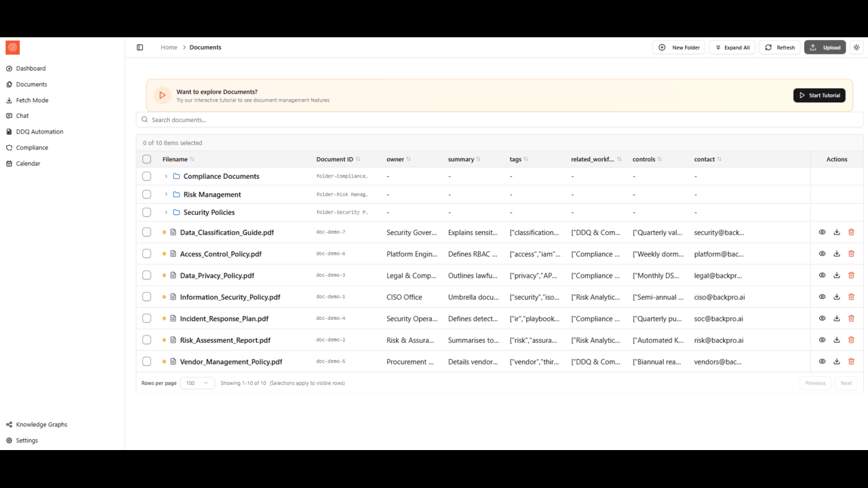Viewport: 868px width, 488px height.
Task: Preview Data_Privacy_Policy.pdf with eye icon
Action: point(822,275)
